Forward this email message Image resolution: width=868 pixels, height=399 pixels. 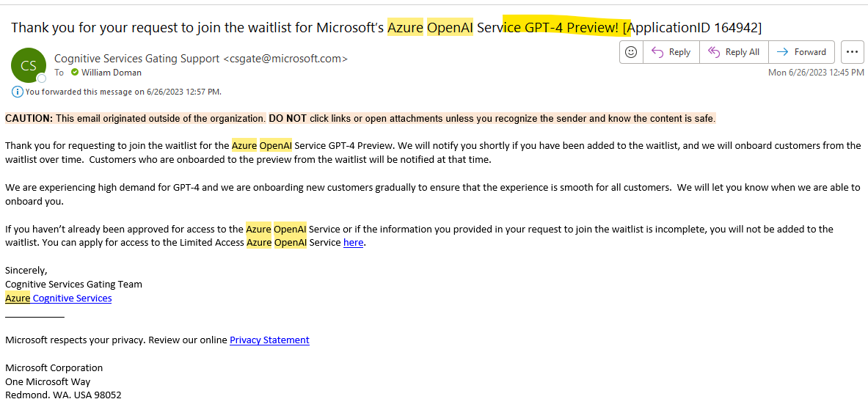pyautogui.click(x=801, y=52)
